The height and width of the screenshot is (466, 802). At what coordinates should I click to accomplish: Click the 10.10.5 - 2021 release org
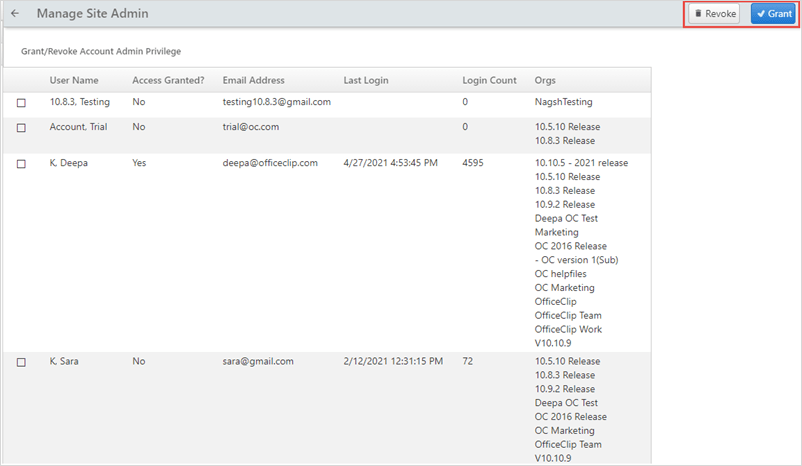(582, 163)
